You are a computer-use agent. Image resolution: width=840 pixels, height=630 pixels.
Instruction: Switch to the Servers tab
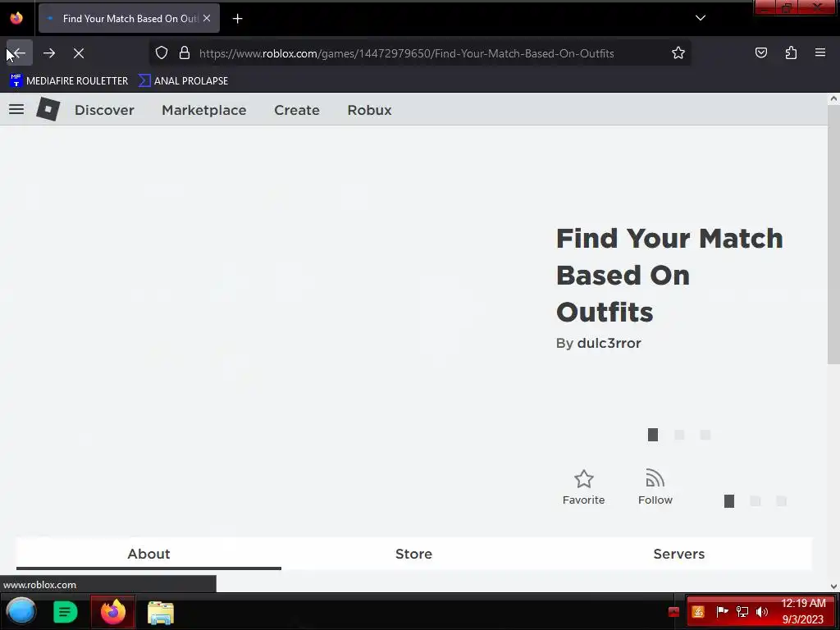click(x=678, y=554)
